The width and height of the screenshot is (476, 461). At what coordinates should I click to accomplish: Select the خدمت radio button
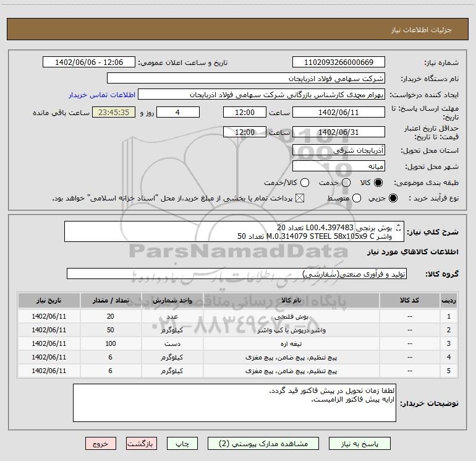pos(346,183)
